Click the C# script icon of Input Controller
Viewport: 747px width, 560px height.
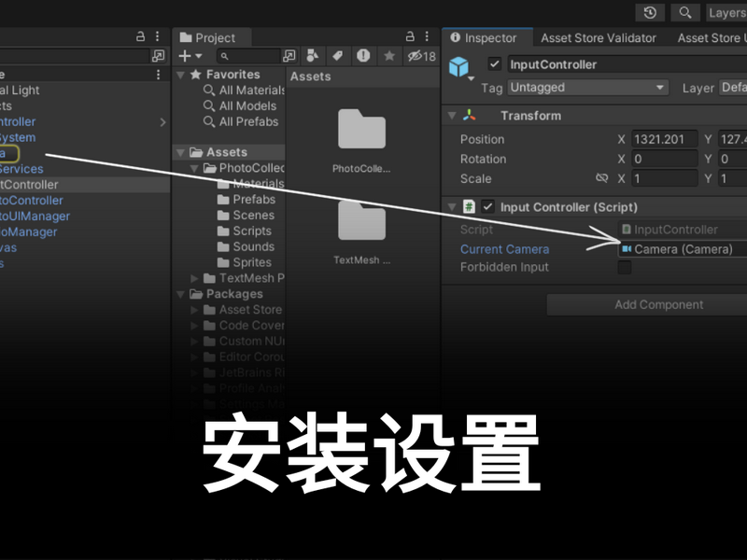coord(470,206)
